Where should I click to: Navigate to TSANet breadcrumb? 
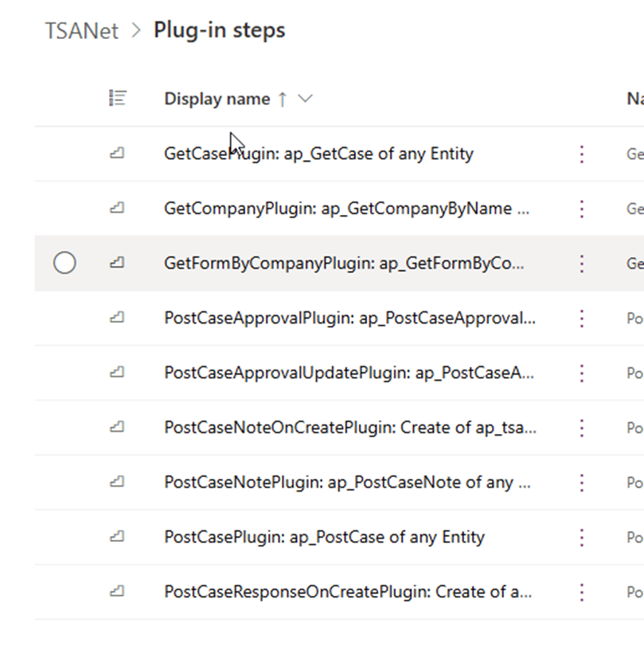pyautogui.click(x=81, y=31)
